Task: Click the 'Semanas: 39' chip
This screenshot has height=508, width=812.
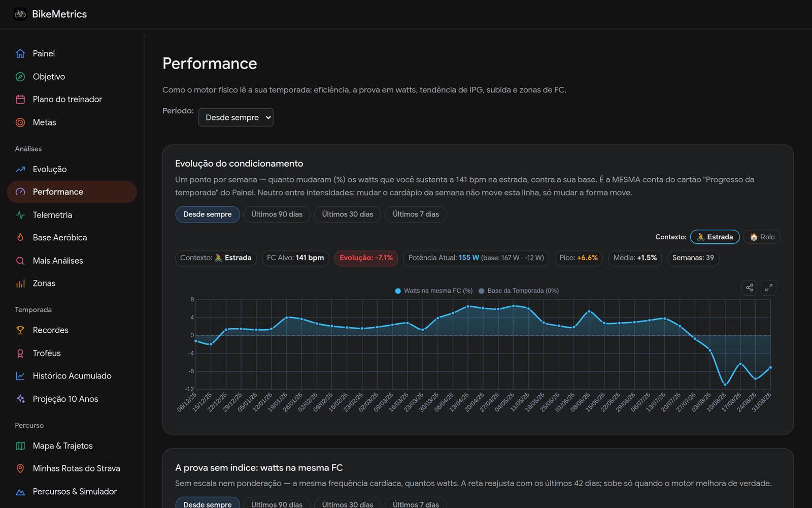Action: point(693,258)
